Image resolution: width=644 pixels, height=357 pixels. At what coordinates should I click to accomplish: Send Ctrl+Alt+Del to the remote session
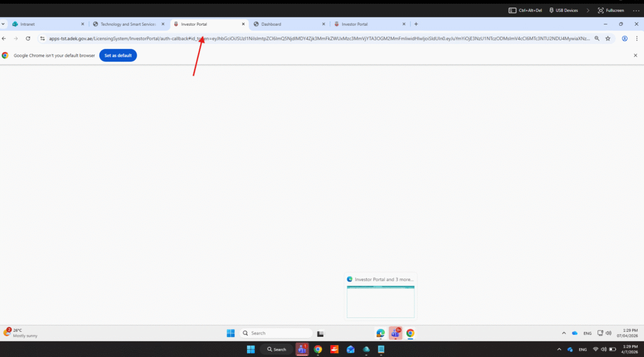point(525,10)
